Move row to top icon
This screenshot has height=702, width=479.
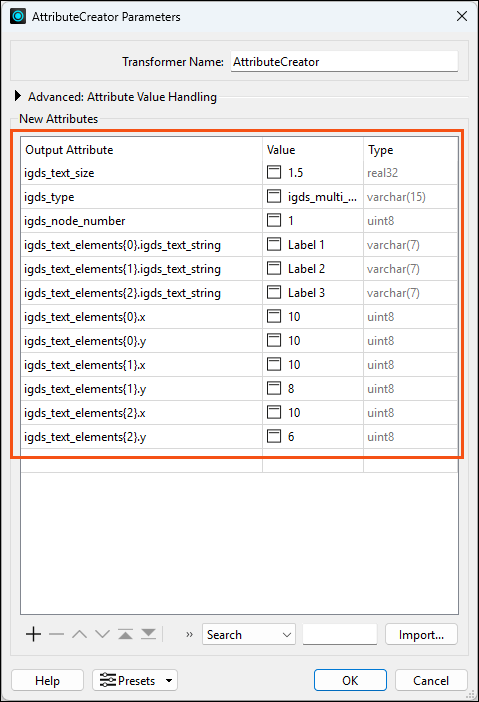click(x=125, y=634)
